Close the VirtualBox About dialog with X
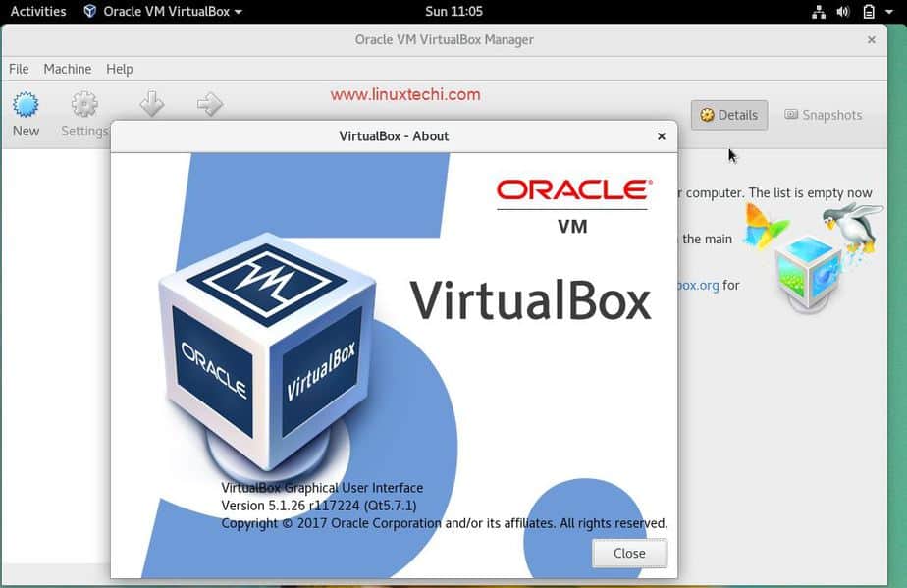Viewport: 907px width, 588px height. (662, 136)
